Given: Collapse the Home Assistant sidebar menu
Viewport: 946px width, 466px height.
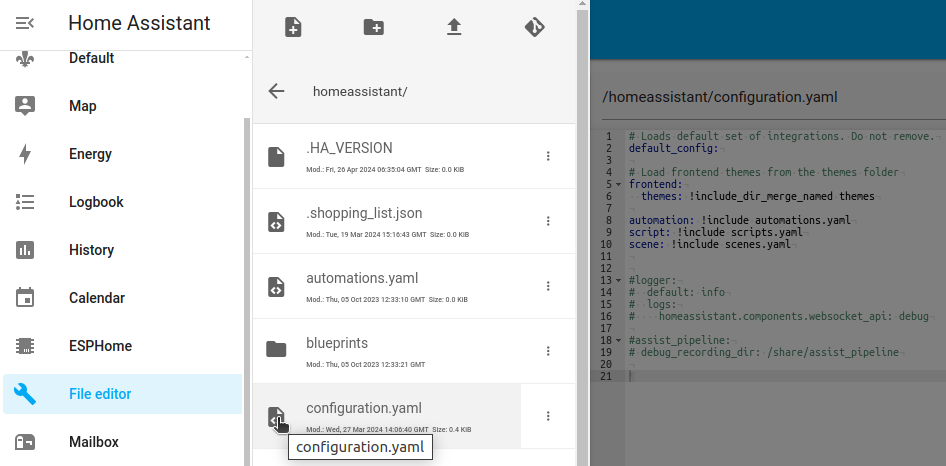Looking at the screenshot, I should point(26,23).
